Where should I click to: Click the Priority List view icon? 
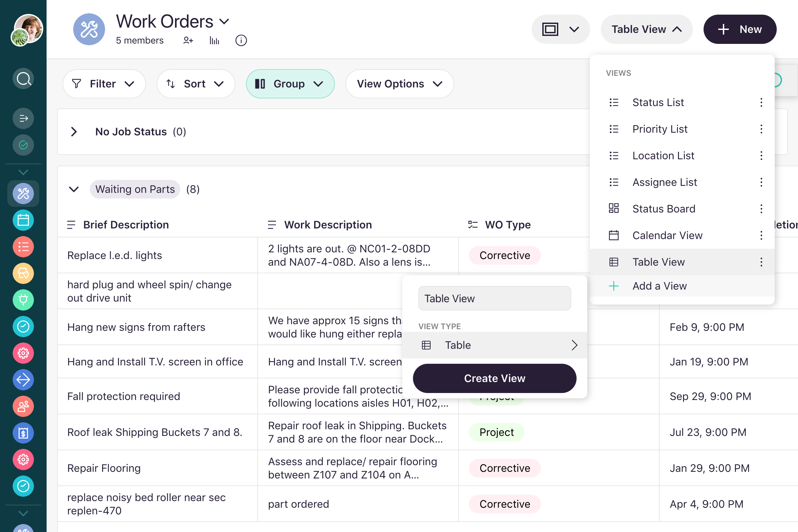pyautogui.click(x=615, y=129)
